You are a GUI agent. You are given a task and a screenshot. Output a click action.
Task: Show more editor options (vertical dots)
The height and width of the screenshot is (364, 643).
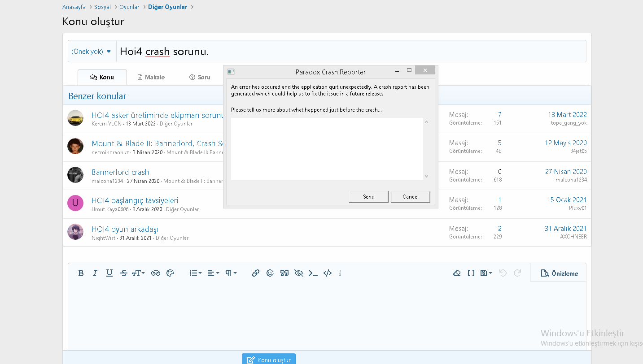tap(340, 273)
